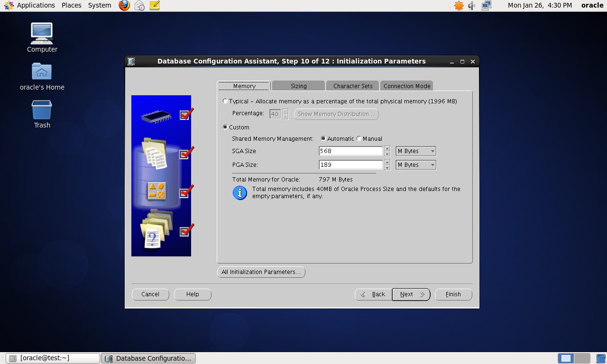Open the Trash desktop icon
The height and width of the screenshot is (364, 607).
42,109
